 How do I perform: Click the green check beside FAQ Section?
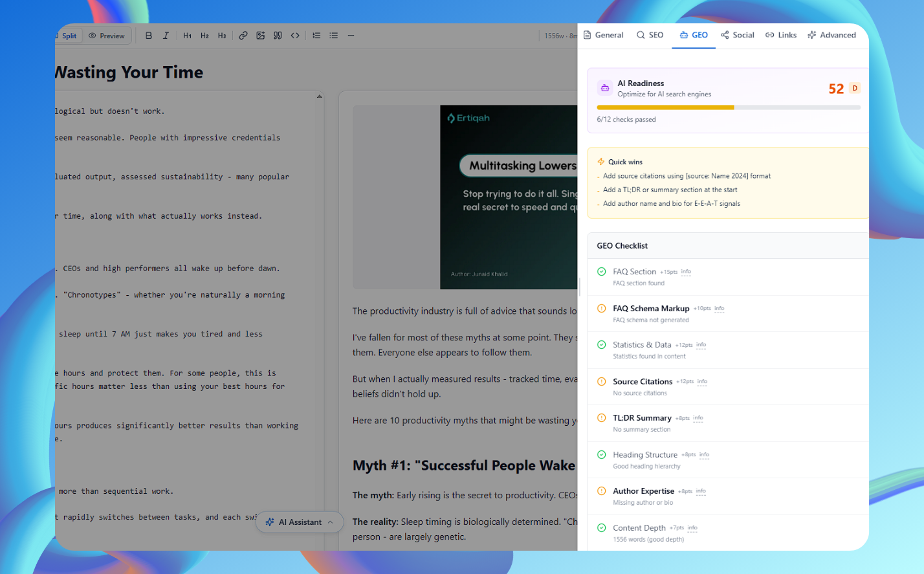click(601, 272)
